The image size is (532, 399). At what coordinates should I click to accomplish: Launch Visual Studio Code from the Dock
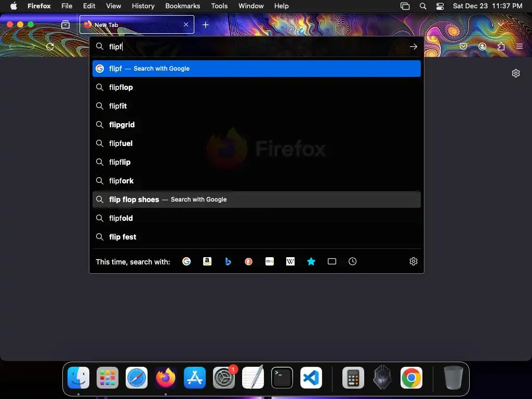pyautogui.click(x=311, y=378)
